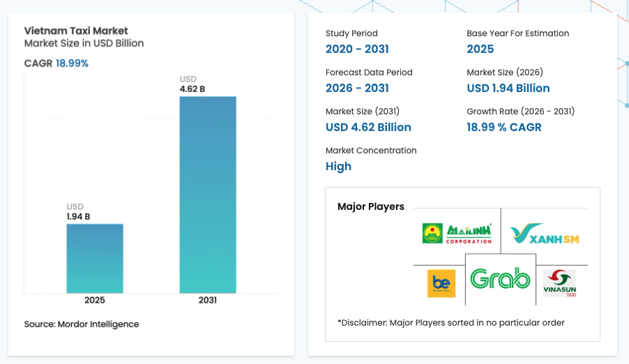This screenshot has height=364, width=629.
Task: Select the yellow be logo
Action: point(441,283)
